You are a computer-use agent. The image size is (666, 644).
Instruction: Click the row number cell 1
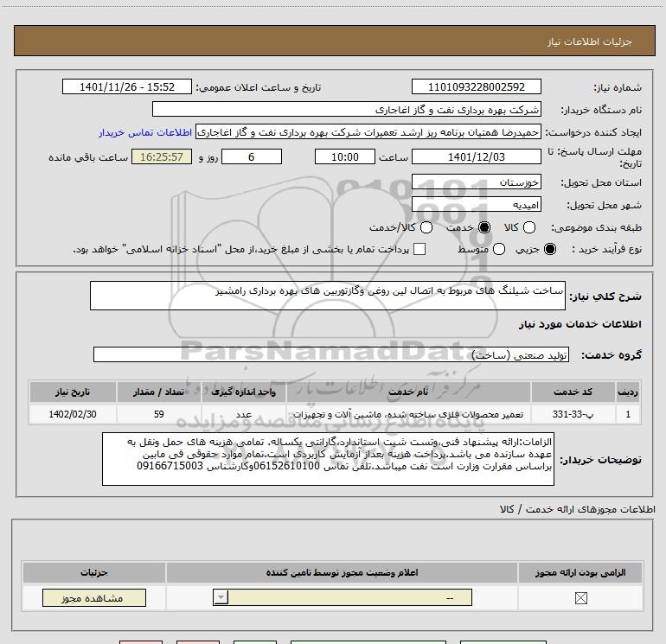tap(628, 414)
